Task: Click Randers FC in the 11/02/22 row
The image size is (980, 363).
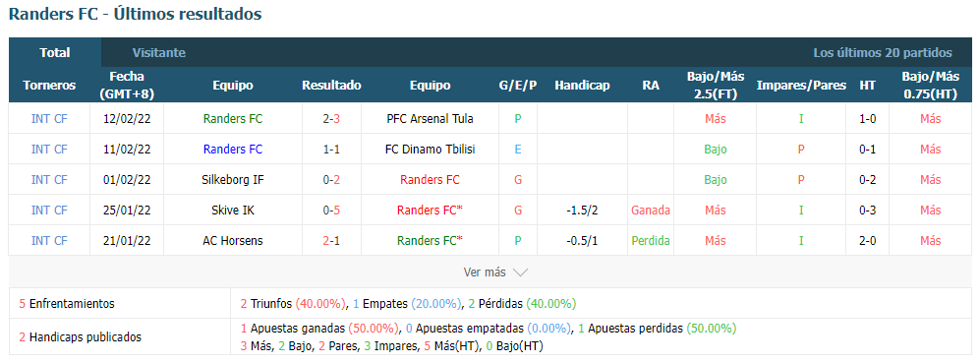Action: click(x=233, y=149)
